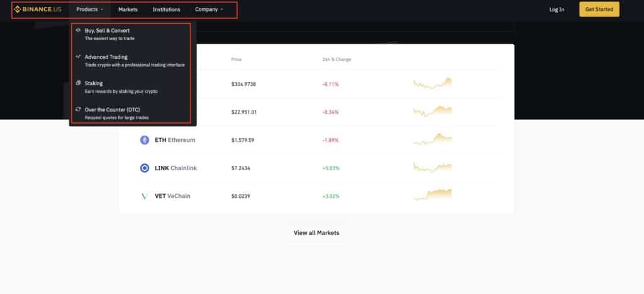Click the VET VeChain sparkline chart
The height and width of the screenshot is (294, 644).
click(x=433, y=195)
